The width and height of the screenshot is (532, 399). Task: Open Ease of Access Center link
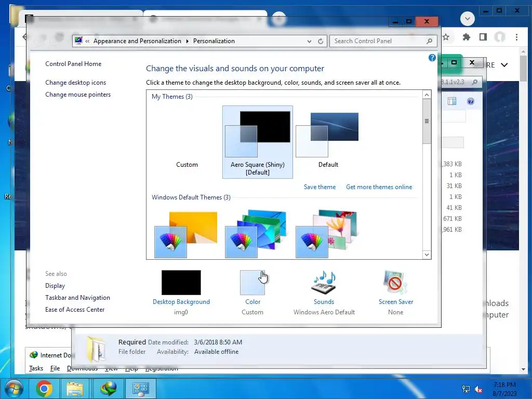pyautogui.click(x=75, y=310)
